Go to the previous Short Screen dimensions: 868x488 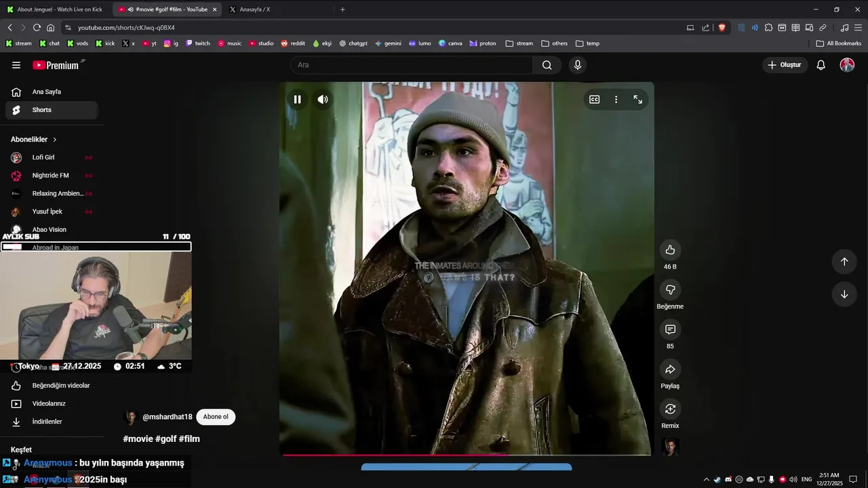tap(844, 262)
